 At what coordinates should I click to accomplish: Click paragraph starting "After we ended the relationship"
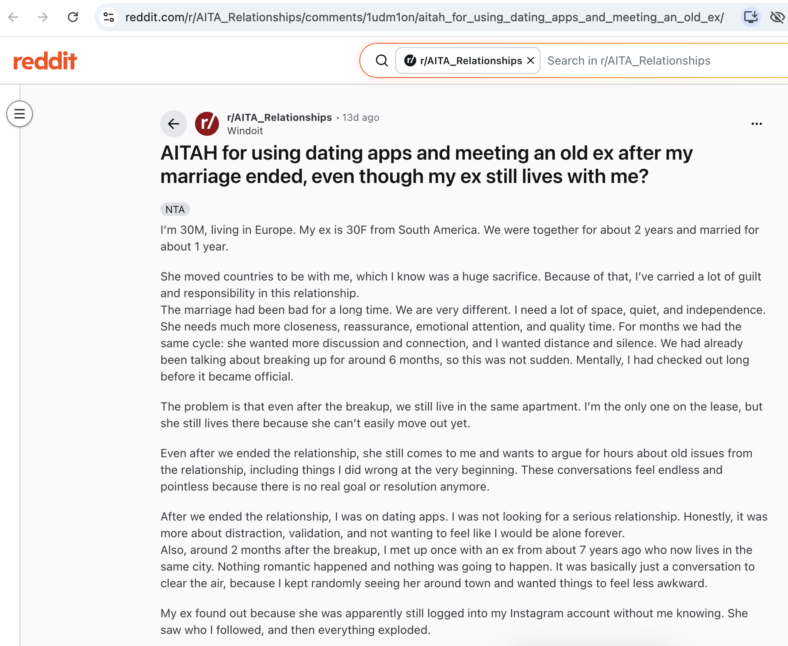coord(464,550)
